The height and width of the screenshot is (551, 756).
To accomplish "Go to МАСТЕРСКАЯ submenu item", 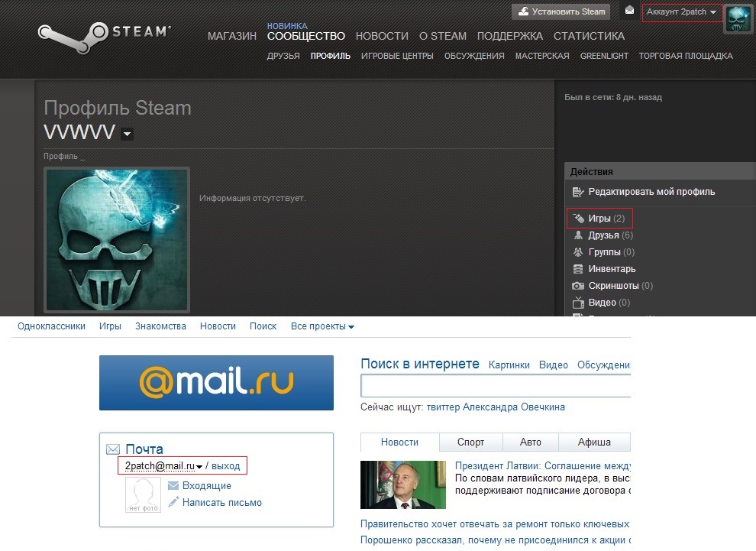I will click(x=542, y=56).
